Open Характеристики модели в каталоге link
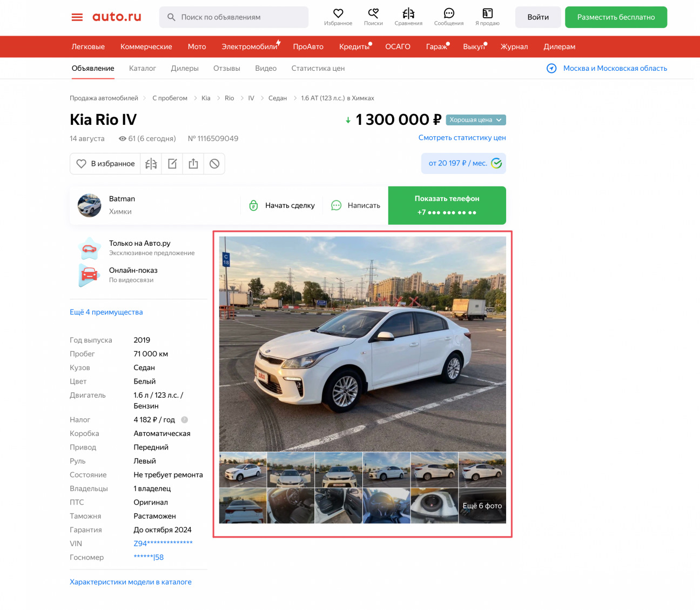 point(131,582)
